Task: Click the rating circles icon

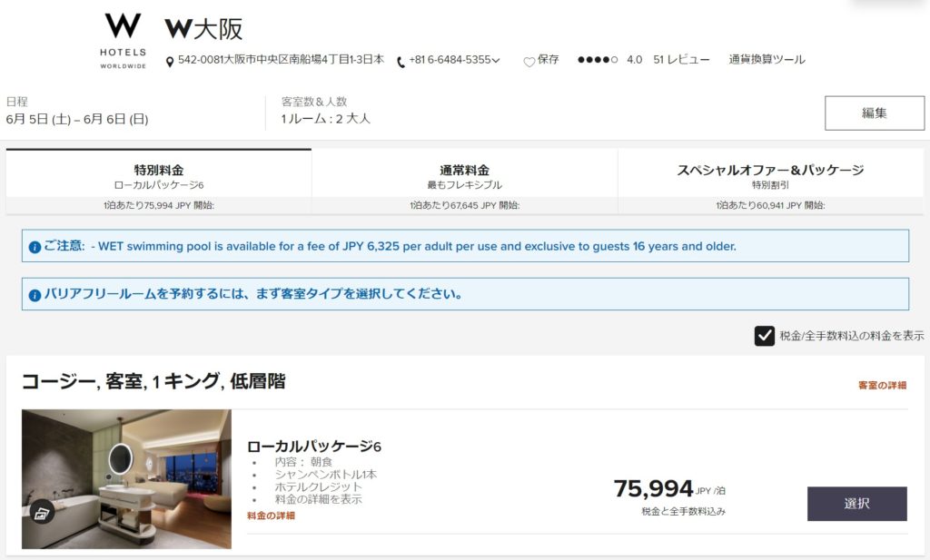Action: [x=598, y=60]
